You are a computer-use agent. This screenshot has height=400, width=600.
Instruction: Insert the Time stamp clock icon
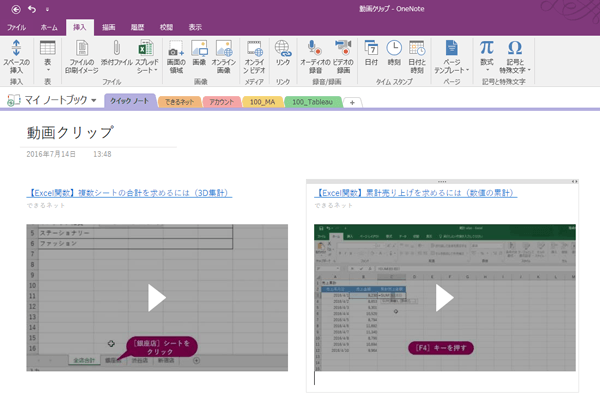coord(394,48)
